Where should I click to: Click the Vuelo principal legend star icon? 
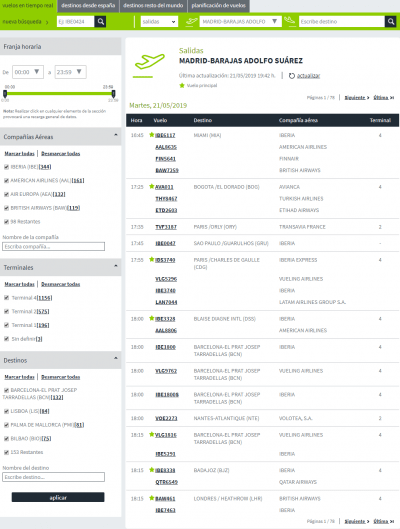click(x=182, y=85)
